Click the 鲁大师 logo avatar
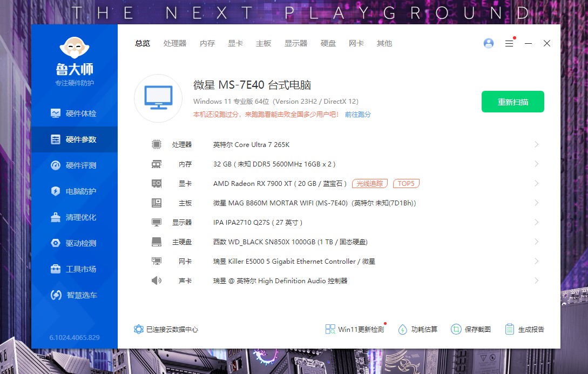 (75, 48)
